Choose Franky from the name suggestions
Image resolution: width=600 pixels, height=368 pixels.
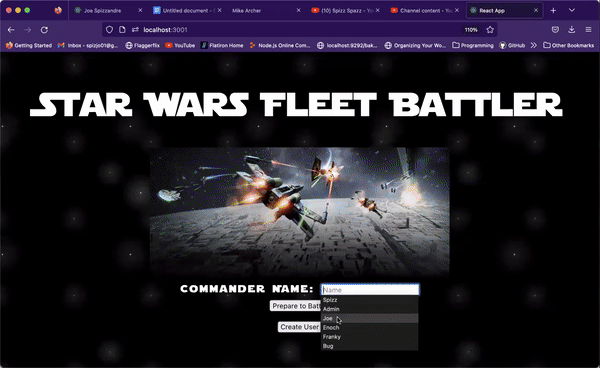[x=369, y=337]
